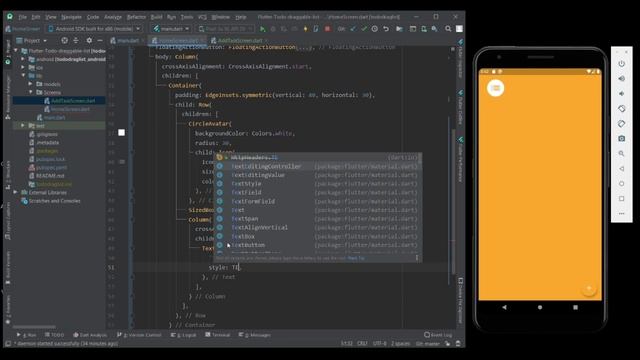Expand the models folder
Image resolution: width=640 pixels, height=360 pixels.
31,84
